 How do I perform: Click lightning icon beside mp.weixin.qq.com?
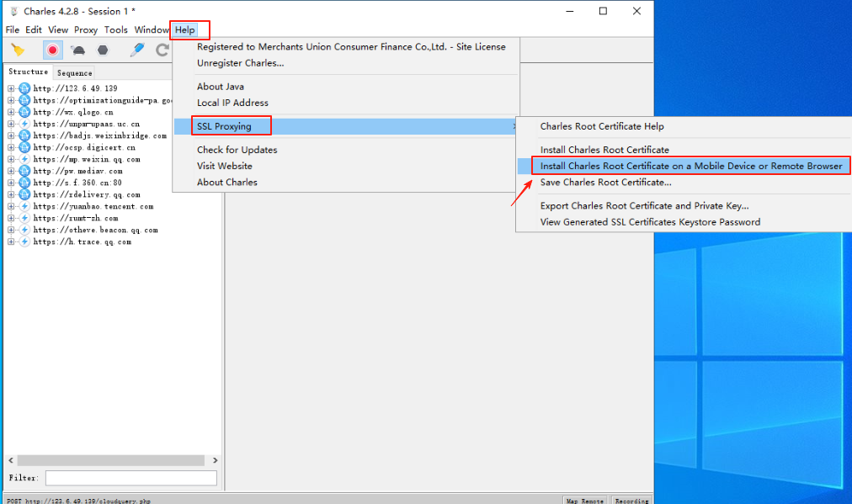click(24, 159)
